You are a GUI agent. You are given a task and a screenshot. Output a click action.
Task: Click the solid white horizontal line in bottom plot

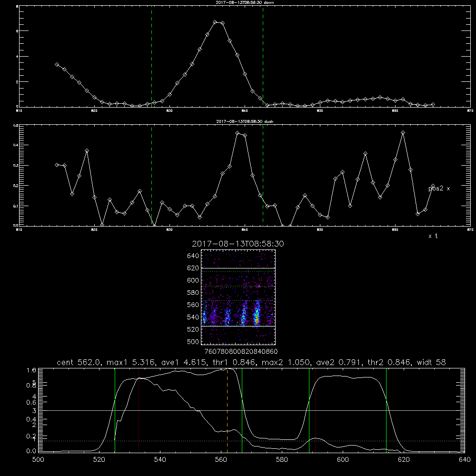coord(251,410)
